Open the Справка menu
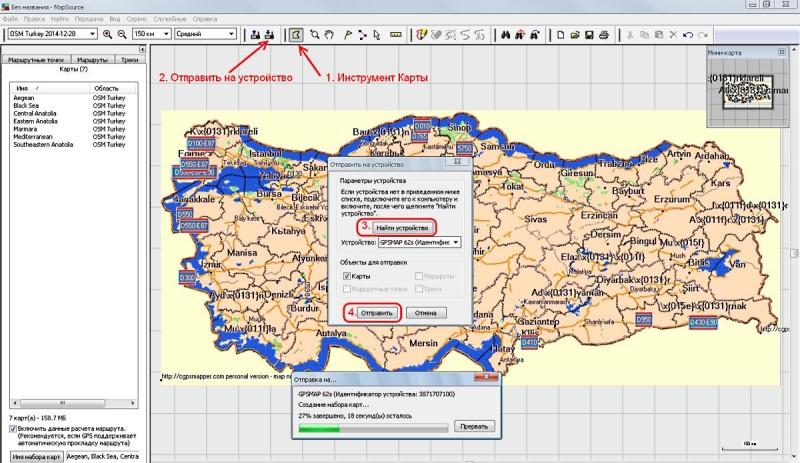The height and width of the screenshot is (463, 800). [205, 19]
